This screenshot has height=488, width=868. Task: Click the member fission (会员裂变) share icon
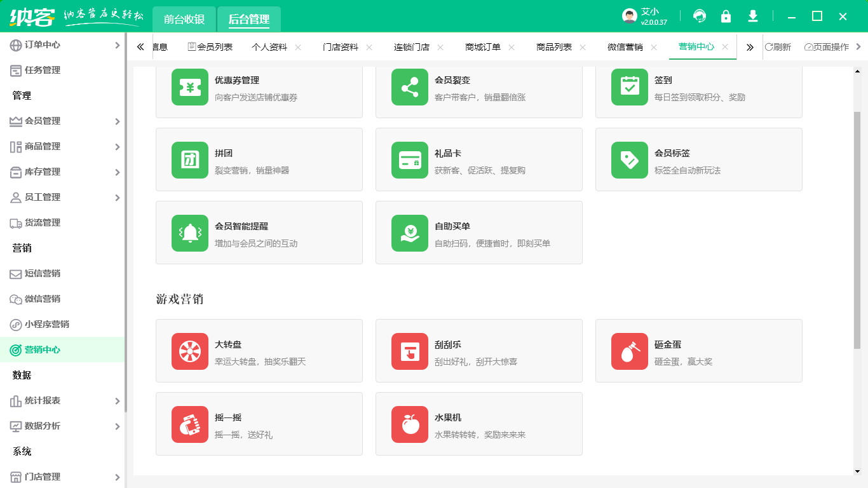tap(410, 88)
